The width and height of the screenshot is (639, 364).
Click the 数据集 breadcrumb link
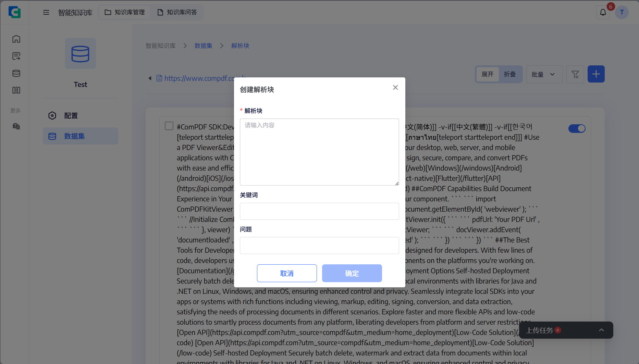pos(204,46)
